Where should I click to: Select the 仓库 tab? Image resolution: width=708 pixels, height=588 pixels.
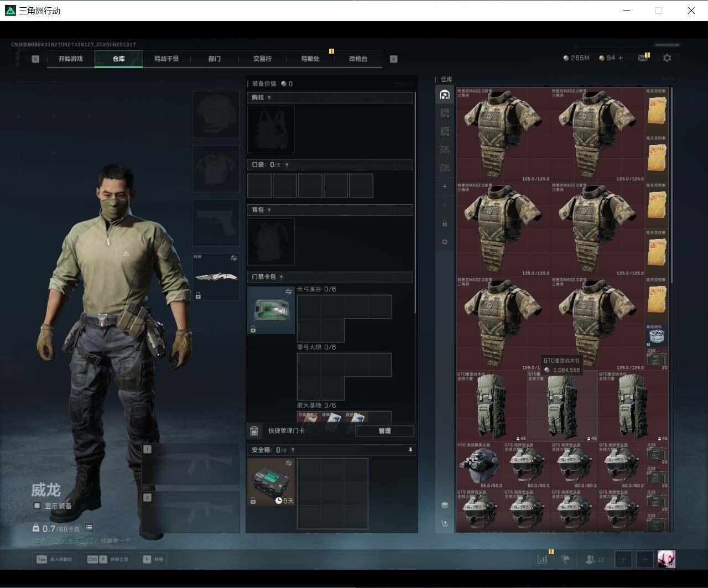click(x=118, y=59)
